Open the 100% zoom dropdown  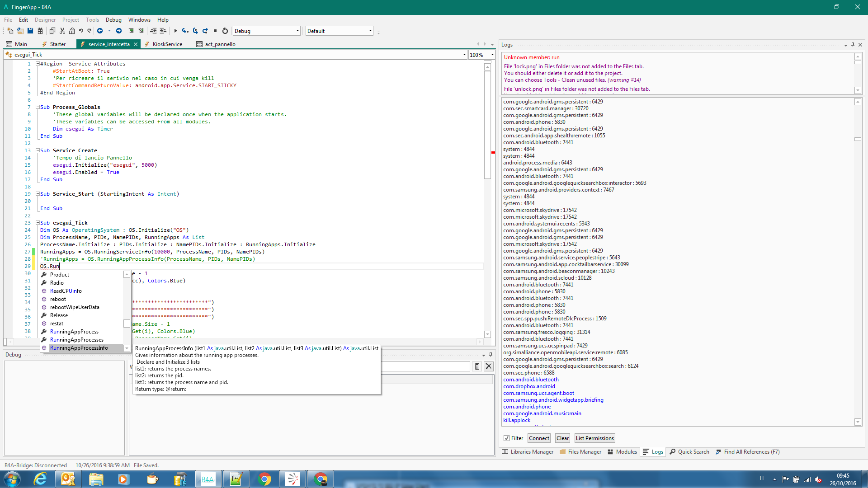pos(492,55)
